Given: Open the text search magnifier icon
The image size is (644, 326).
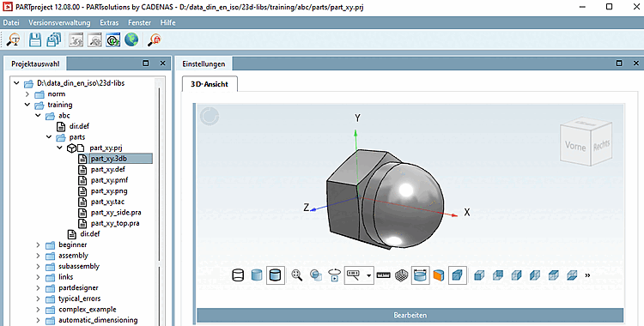Looking at the screenshot, I should coord(14,39).
